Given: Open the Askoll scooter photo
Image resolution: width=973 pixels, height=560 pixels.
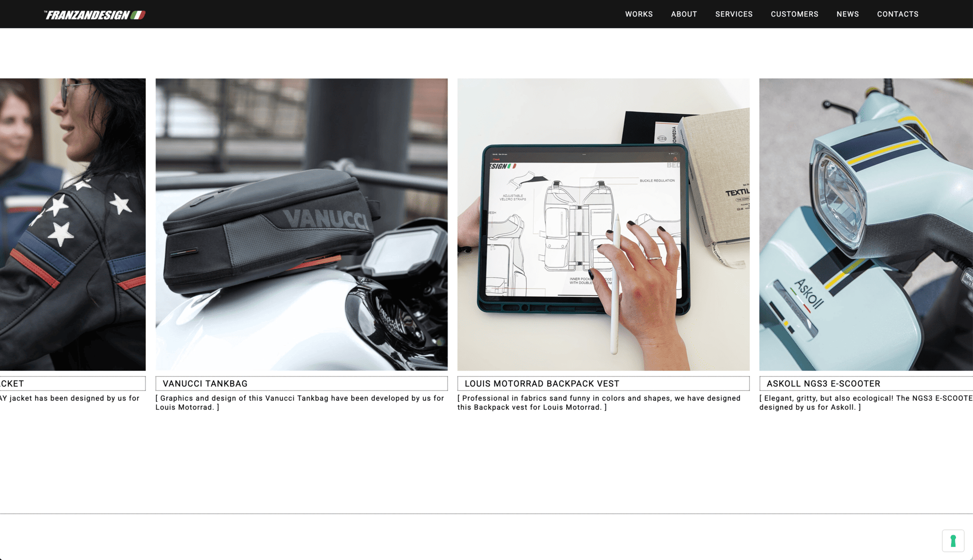Looking at the screenshot, I should click(866, 224).
